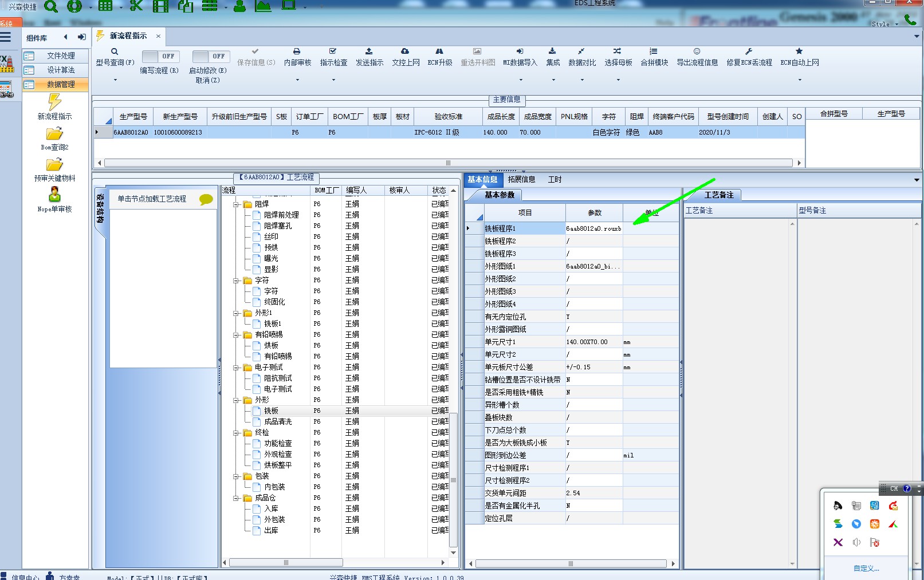Click the horizontal scrollbar under main info grid
Viewport: 924px width, 580px height.
[448, 163]
